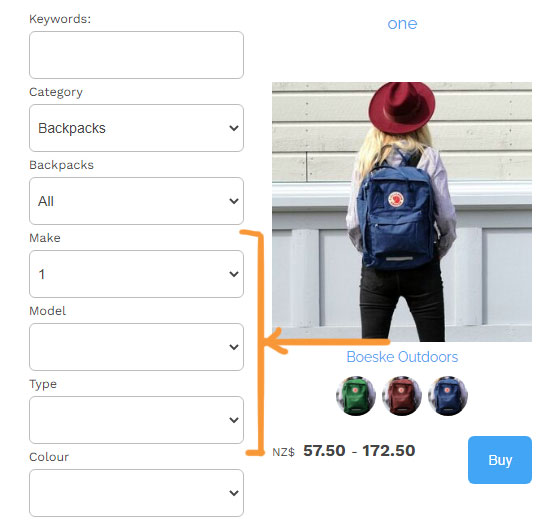This screenshot has width=546, height=523.
Task: Click the chevron arrow on Model dropdown
Action: 234,347
